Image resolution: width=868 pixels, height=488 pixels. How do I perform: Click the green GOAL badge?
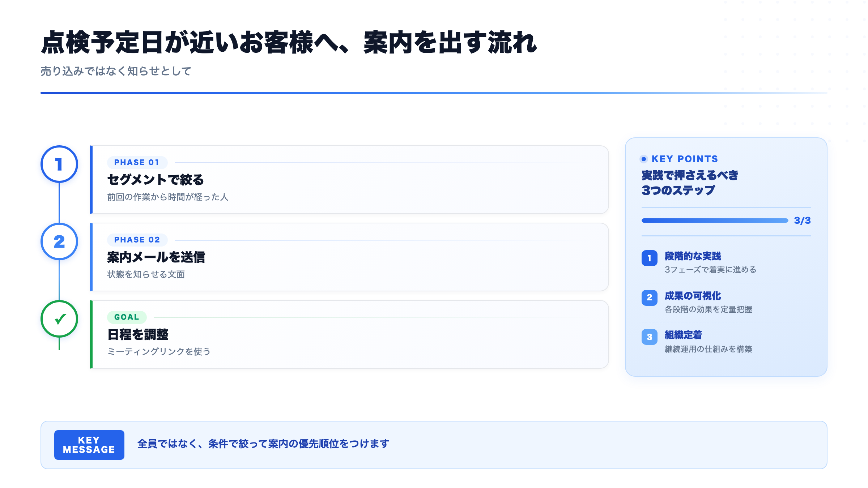[x=127, y=317]
